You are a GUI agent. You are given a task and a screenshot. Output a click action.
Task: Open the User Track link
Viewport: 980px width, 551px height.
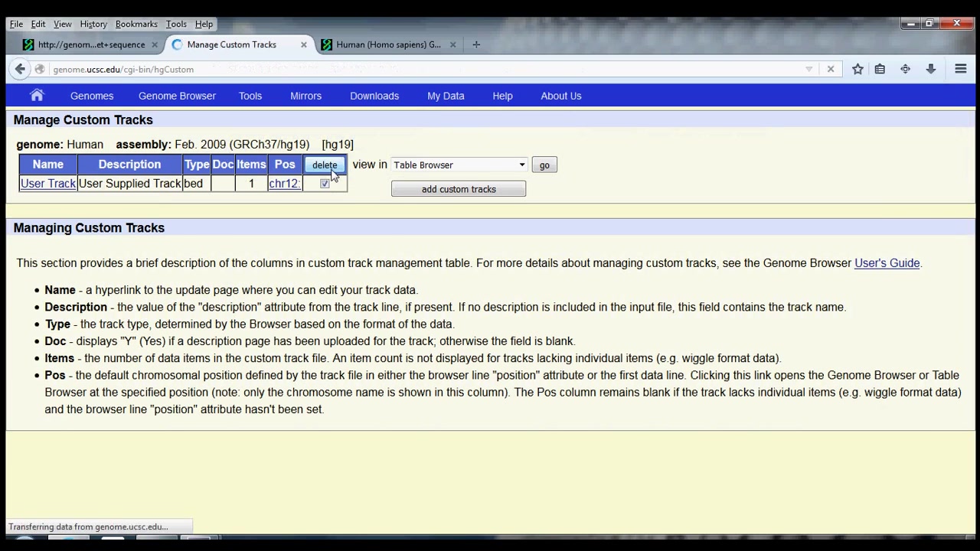point(47,184)
